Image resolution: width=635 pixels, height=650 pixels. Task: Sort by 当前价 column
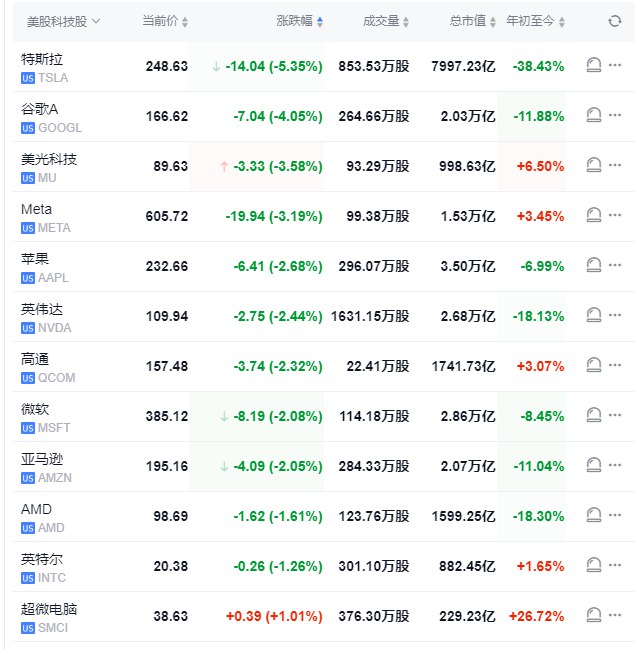tap(165, 21)
